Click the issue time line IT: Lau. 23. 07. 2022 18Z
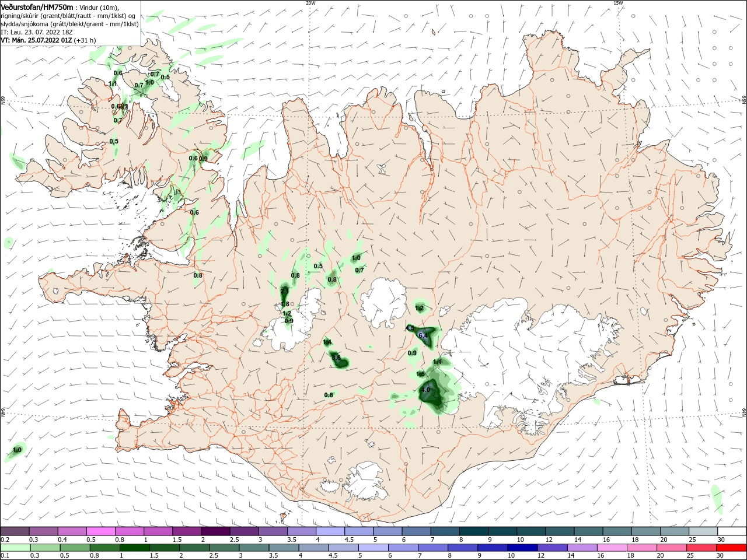This screenshot has height=560, width=747. [x=36, y=32]
